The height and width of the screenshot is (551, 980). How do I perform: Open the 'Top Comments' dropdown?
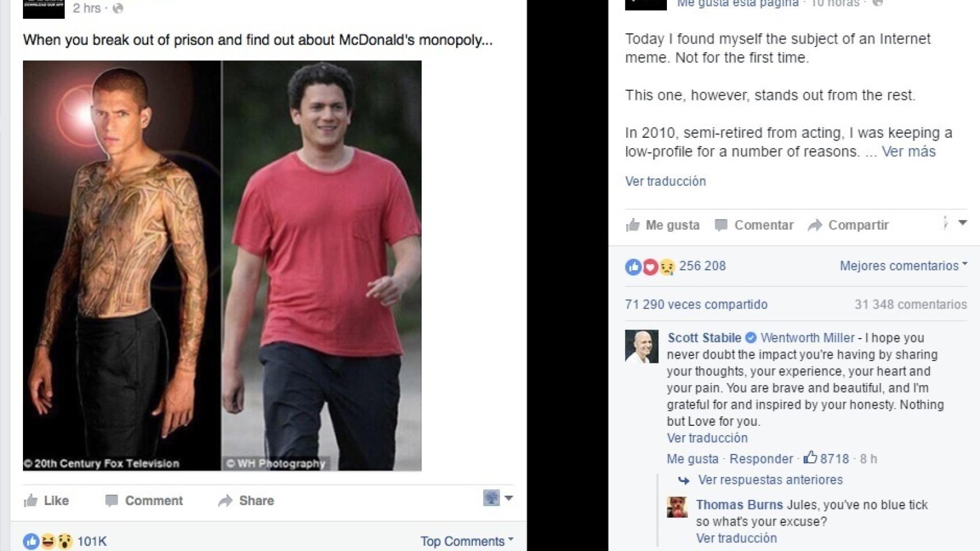tap(465, 540)
